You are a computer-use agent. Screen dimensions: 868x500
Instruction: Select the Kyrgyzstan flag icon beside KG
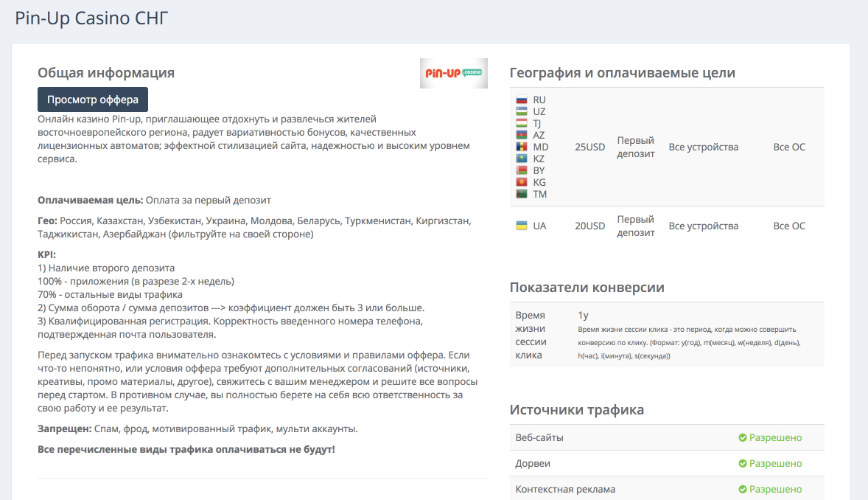tap(522, 182)
